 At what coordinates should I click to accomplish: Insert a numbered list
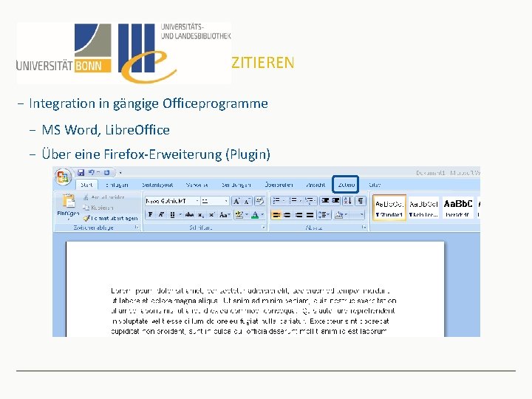pyautogui.click(x=293, y=201)
